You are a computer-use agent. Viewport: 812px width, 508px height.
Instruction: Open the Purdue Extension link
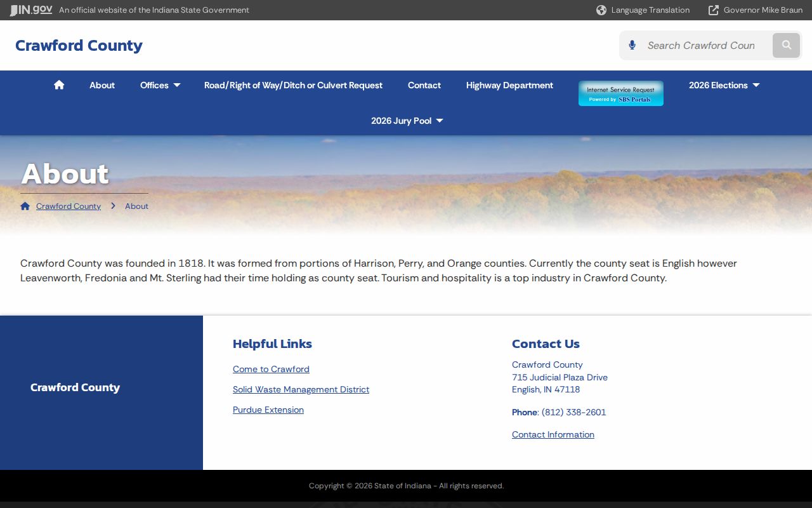[268, 410]
